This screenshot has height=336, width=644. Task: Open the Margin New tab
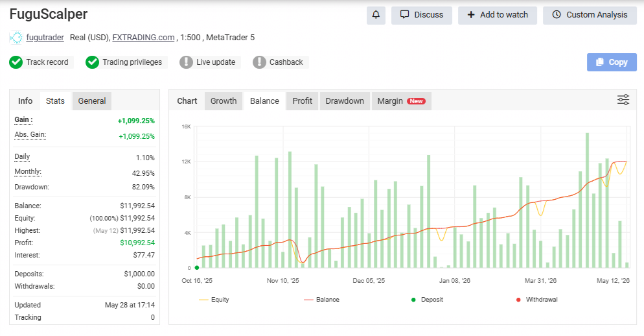(401, 101)
